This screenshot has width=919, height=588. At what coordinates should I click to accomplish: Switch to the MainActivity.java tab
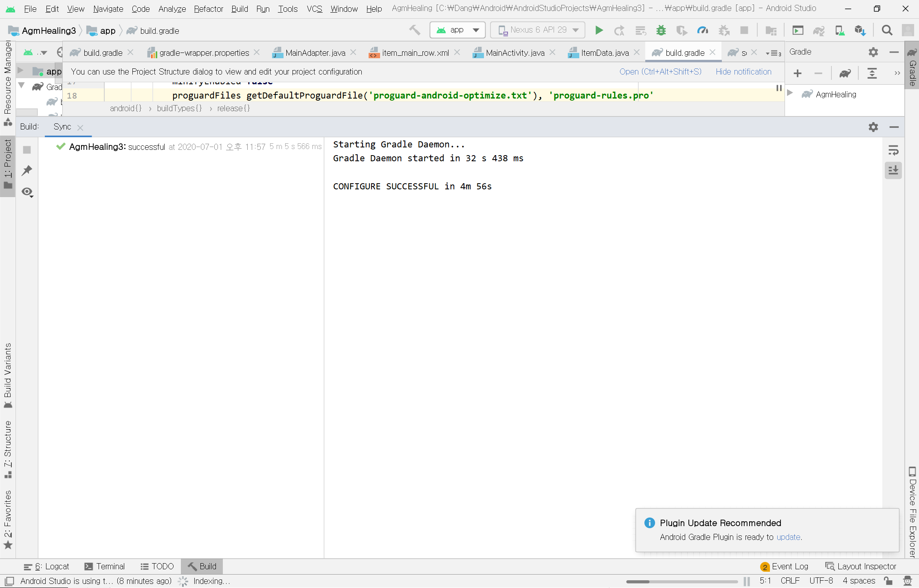(x=515, y=53)
